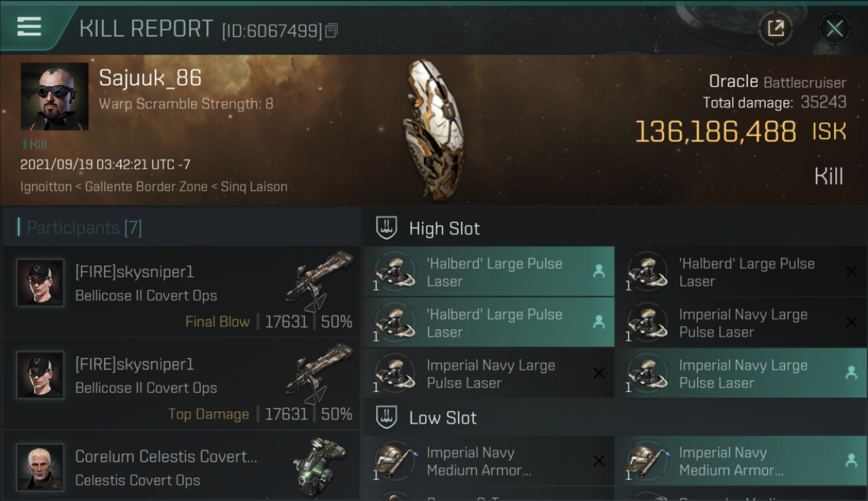This screenshot has width=868, height=501.
Task: View the Oracle battlecruiser ship image
Action: tap(433, 130)
